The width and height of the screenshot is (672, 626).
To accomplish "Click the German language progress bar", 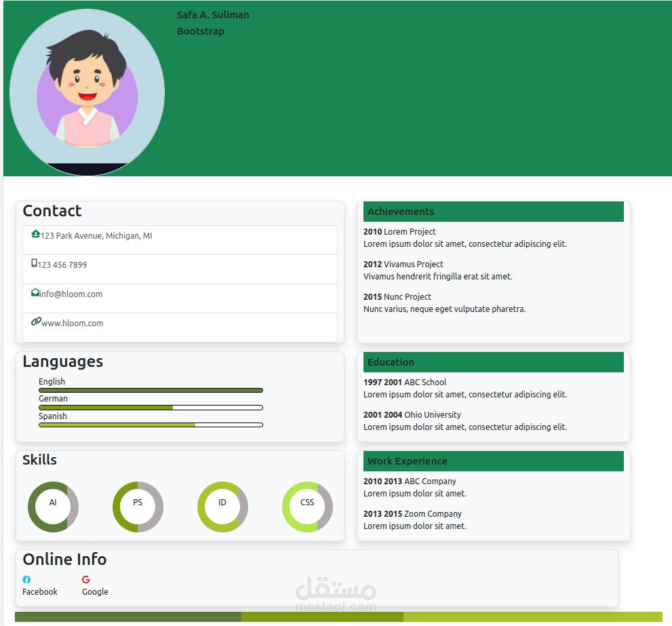I will pos(151,407).
